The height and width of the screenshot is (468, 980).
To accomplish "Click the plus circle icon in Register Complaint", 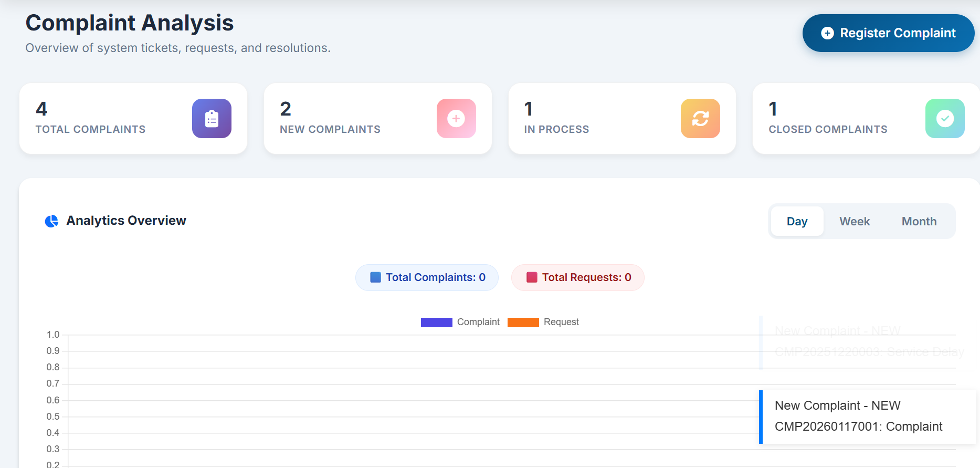I will pyautogui.click(x=827, y=33).
